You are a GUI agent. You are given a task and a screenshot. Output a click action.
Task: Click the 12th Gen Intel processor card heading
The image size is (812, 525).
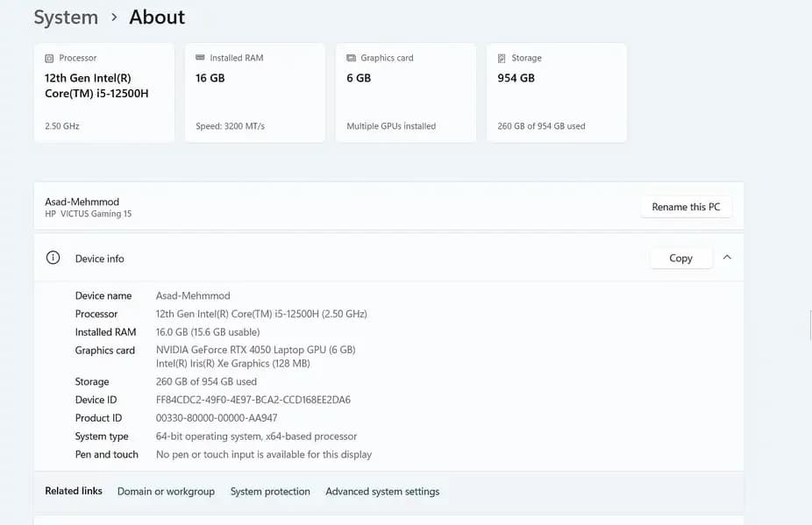point(96,86)
